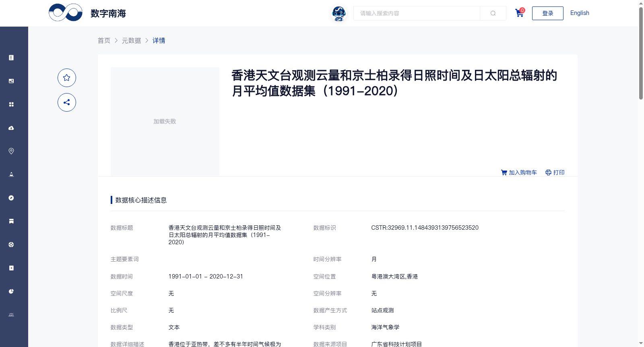Click the 粤港澳大湾区,香港 location value
The height and width of the screenshot is (347, 644).
(394, 276)
